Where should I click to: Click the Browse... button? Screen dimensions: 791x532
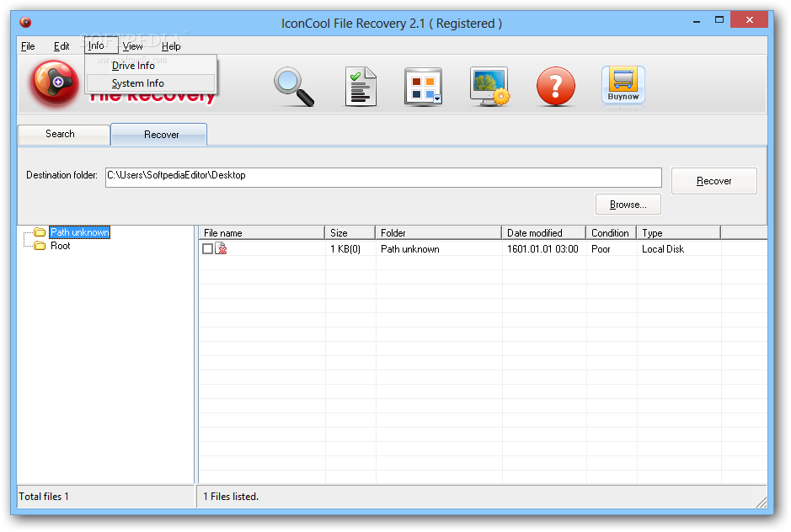[x=628, y=205]
